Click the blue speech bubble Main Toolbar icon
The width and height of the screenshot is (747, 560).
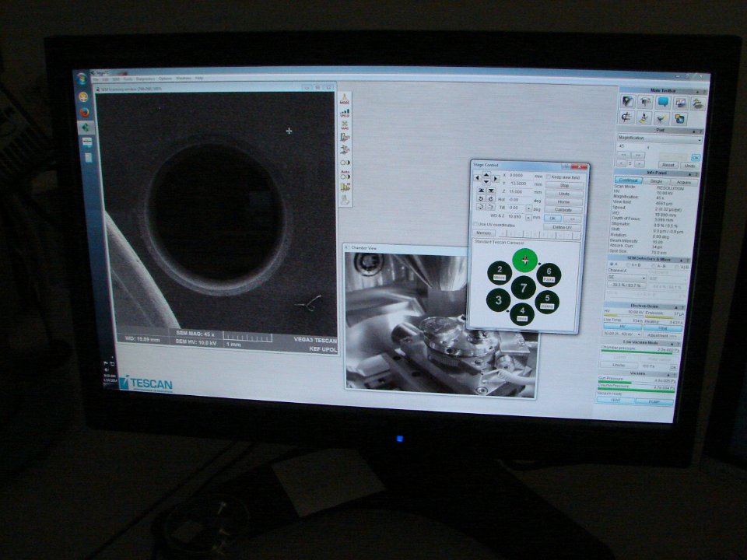pyautogui.click(x=663, y=101)
